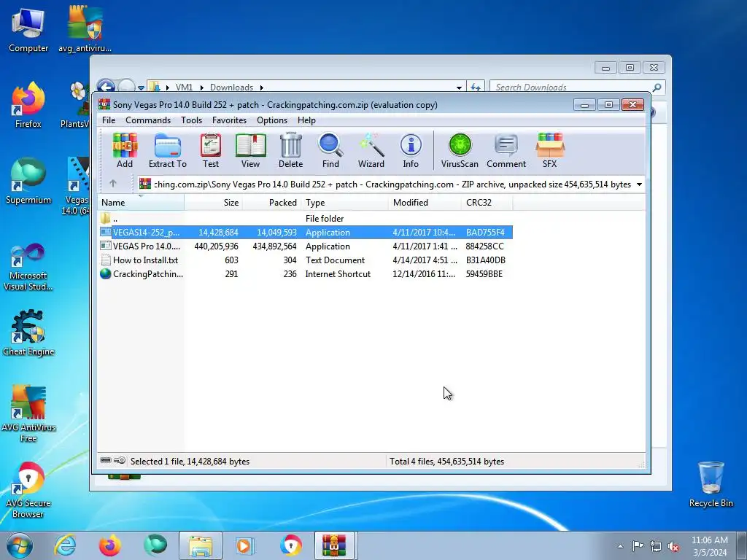This screenshot has width=747, height=560.
Task: Sort the list by the CRC32 column
Action: pyautogui.click(x=487, y=203)
